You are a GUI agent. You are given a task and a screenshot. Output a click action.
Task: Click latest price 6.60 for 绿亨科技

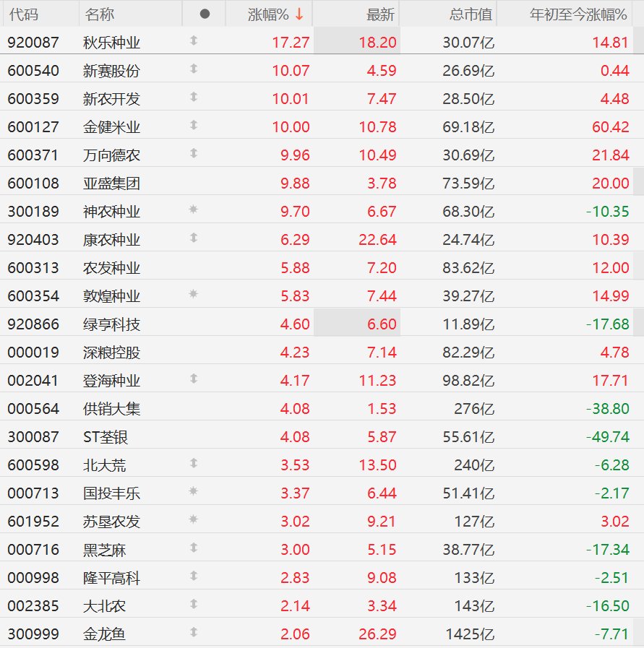click(x=382, y=324)
